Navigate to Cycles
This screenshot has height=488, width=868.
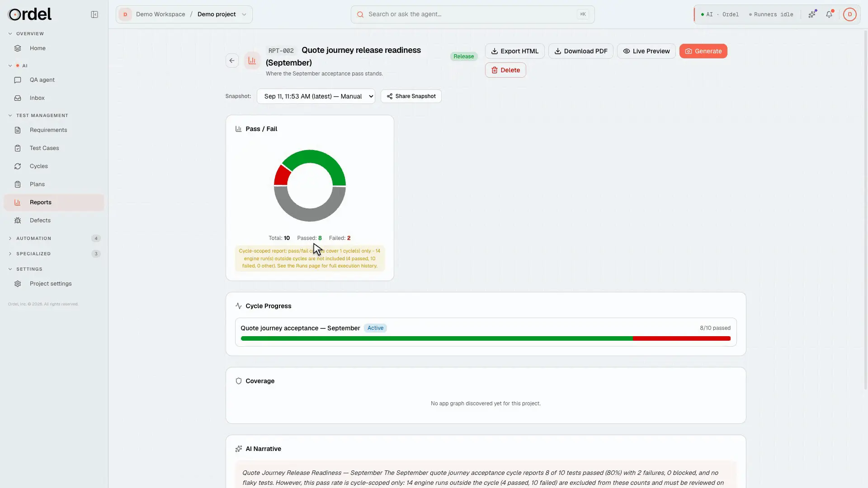pos(54,166)
